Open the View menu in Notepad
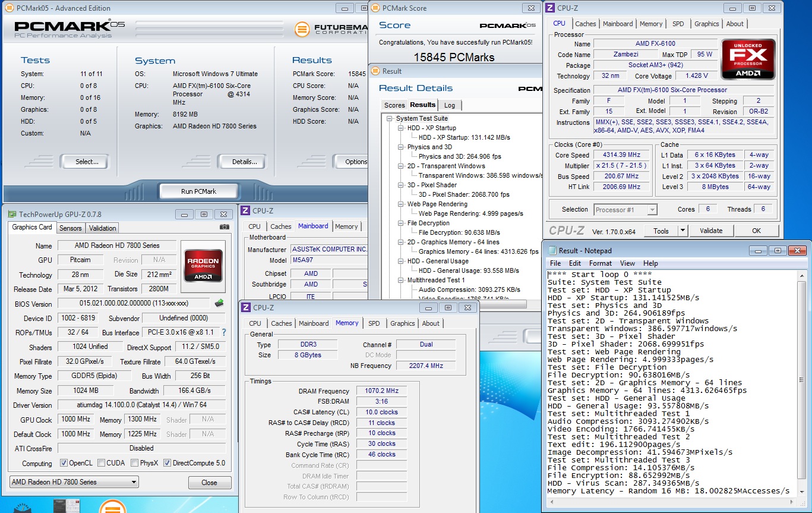 point(628,263)
